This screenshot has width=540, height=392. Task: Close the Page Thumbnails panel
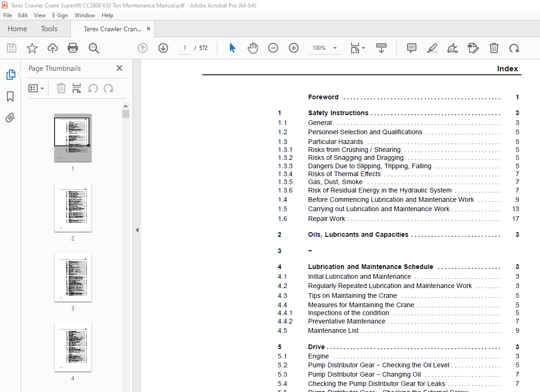tap(119, 68)
